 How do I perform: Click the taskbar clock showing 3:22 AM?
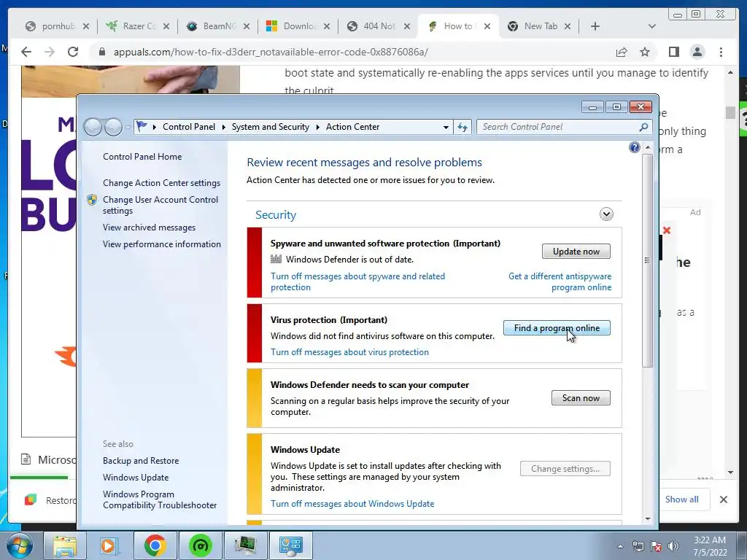tap(710, 546)
